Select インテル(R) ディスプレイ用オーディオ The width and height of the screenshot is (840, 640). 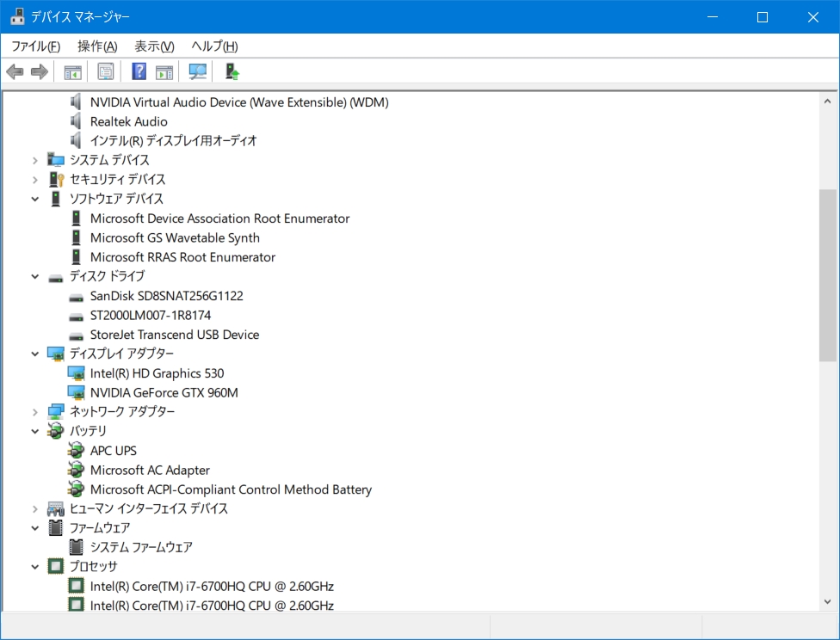(174, 141)
